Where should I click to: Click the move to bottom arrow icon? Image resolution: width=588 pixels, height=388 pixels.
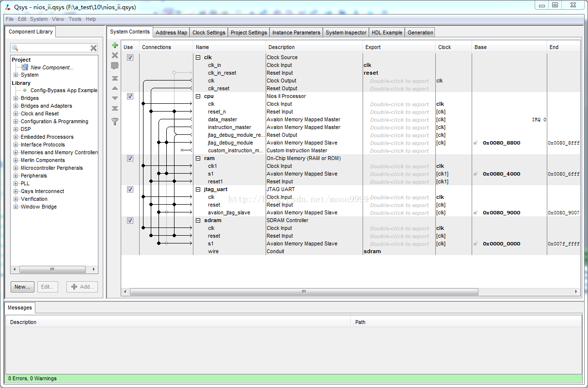point(115,109)
